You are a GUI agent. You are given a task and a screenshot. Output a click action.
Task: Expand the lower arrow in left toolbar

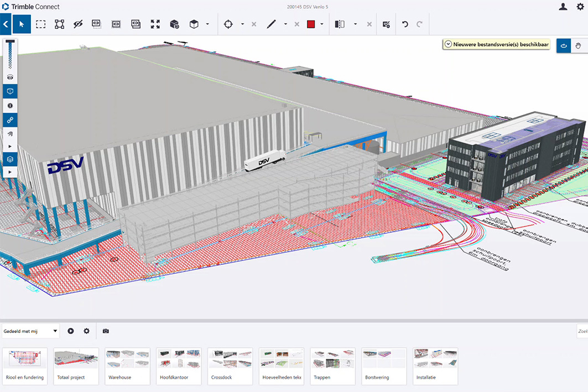coord(10,172)
